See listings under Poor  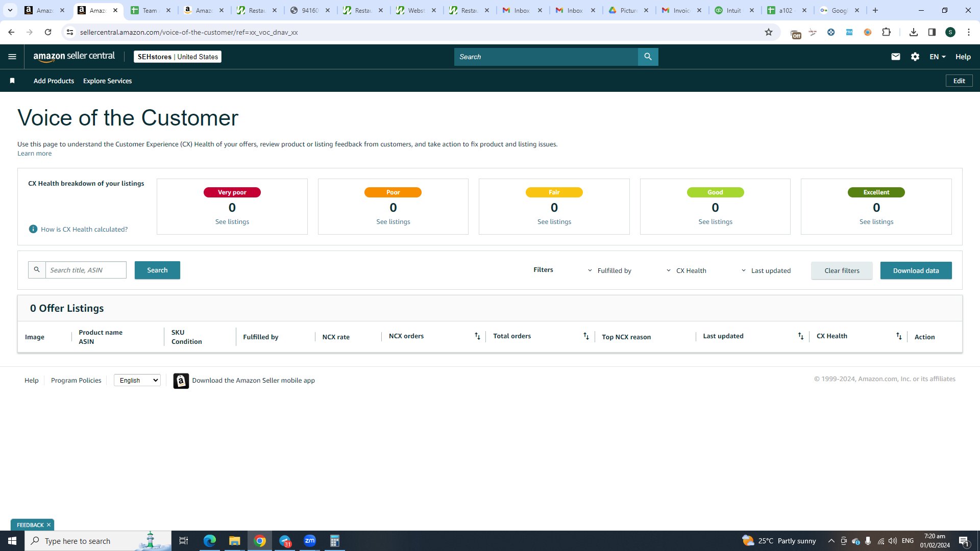(393, 221)
